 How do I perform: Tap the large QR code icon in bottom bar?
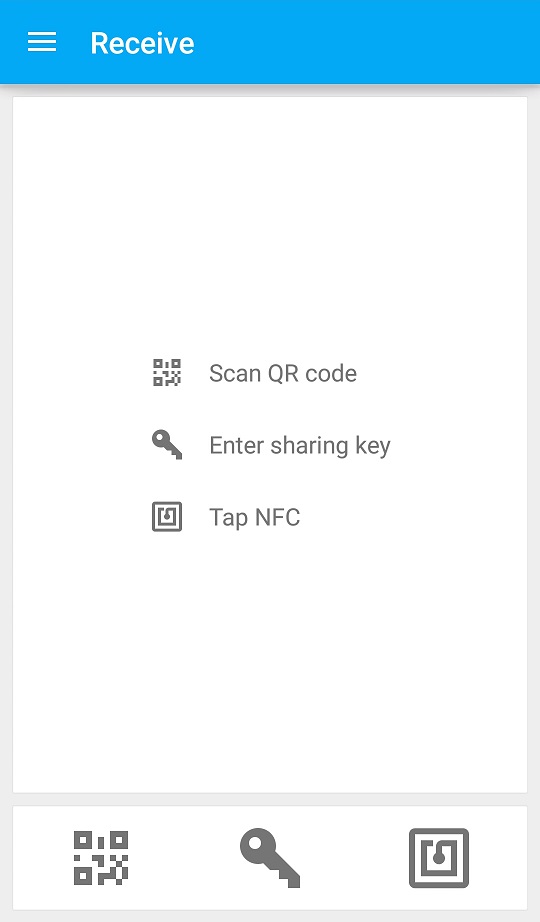pyautogui.click(x=101, y=858)
